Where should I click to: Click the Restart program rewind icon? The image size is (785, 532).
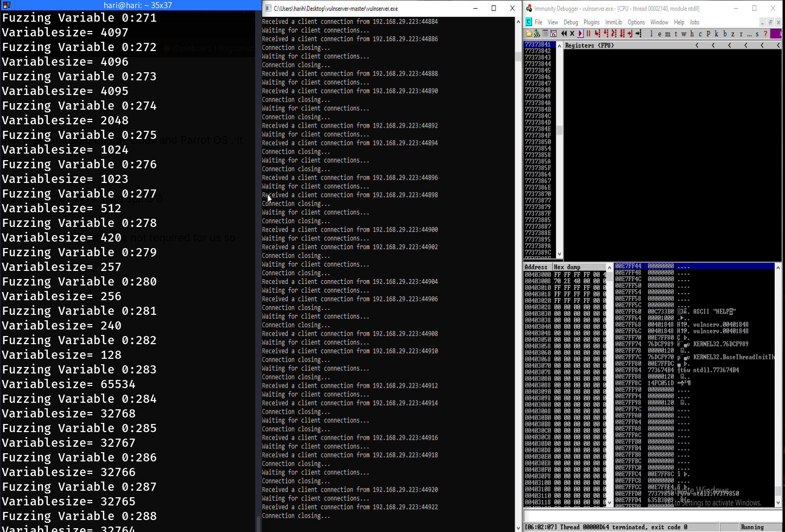[564, 34]
